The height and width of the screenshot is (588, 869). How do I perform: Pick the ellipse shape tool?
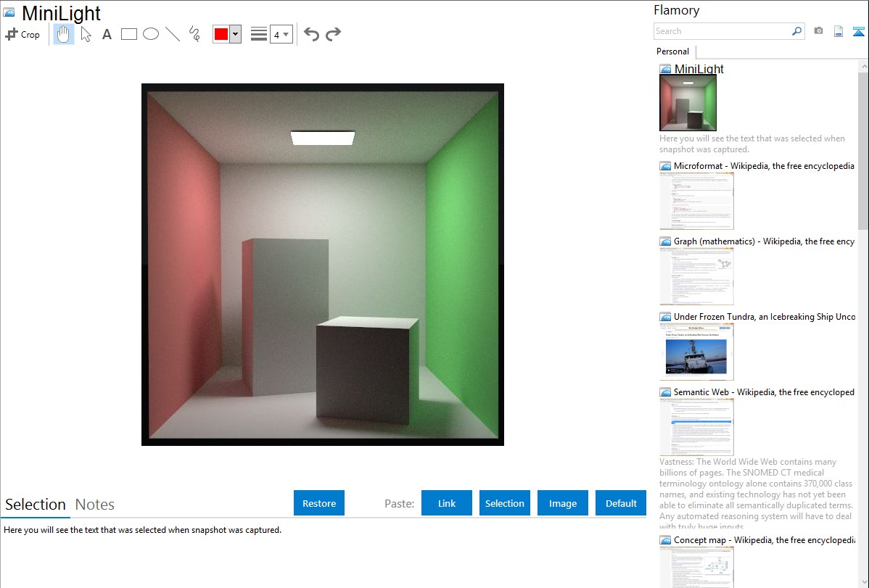click(151, 34)
